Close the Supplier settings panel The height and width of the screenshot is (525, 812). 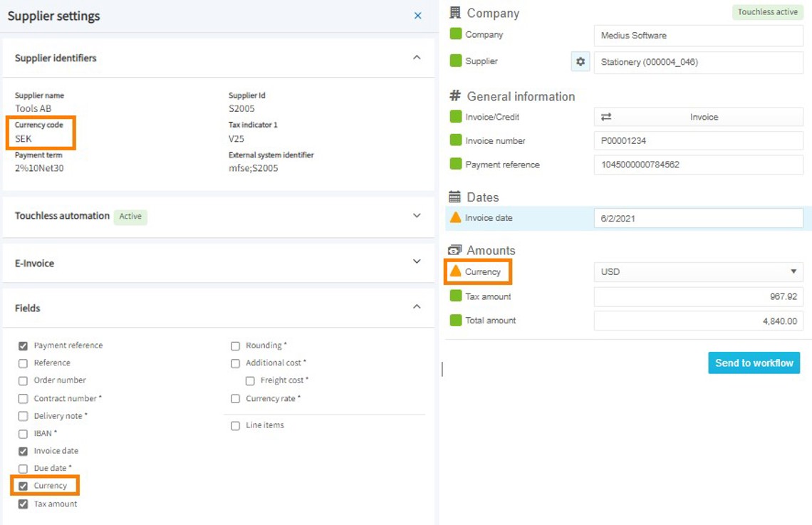point(418,16)
